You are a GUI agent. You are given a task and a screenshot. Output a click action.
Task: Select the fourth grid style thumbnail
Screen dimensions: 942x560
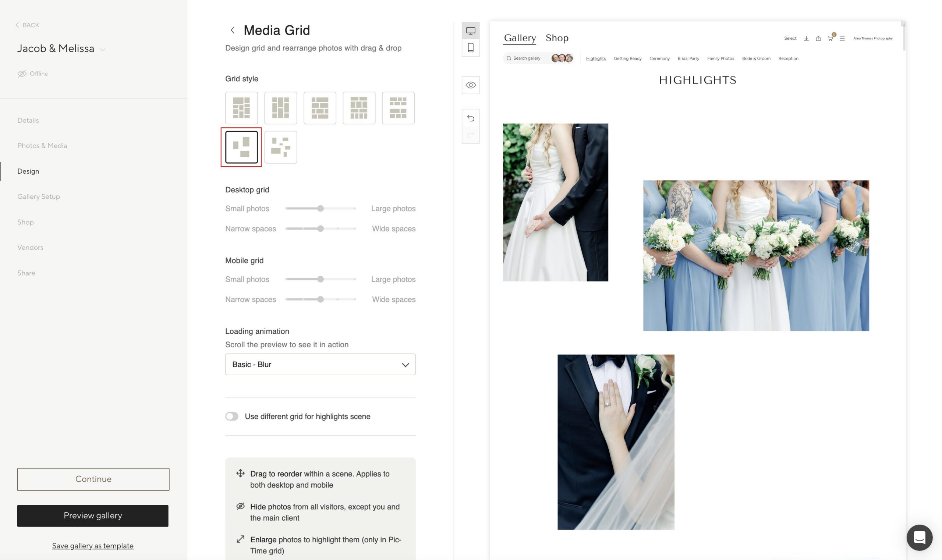click(359, 108)
